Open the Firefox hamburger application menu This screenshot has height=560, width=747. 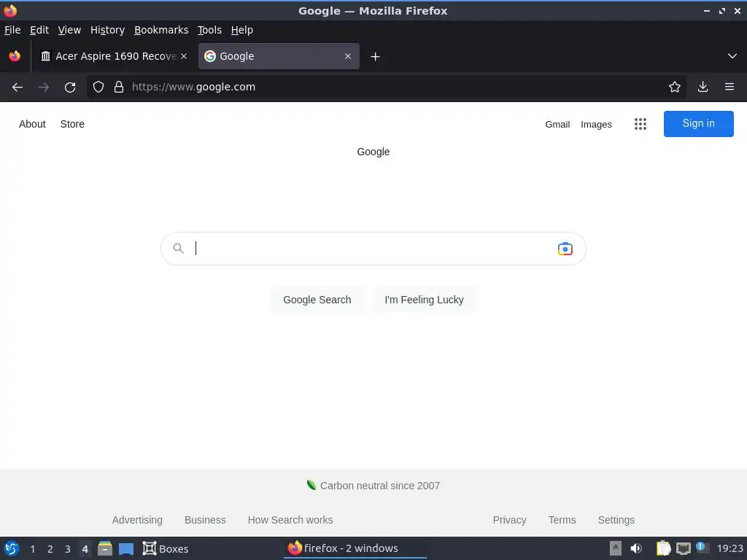click(729, 87)
